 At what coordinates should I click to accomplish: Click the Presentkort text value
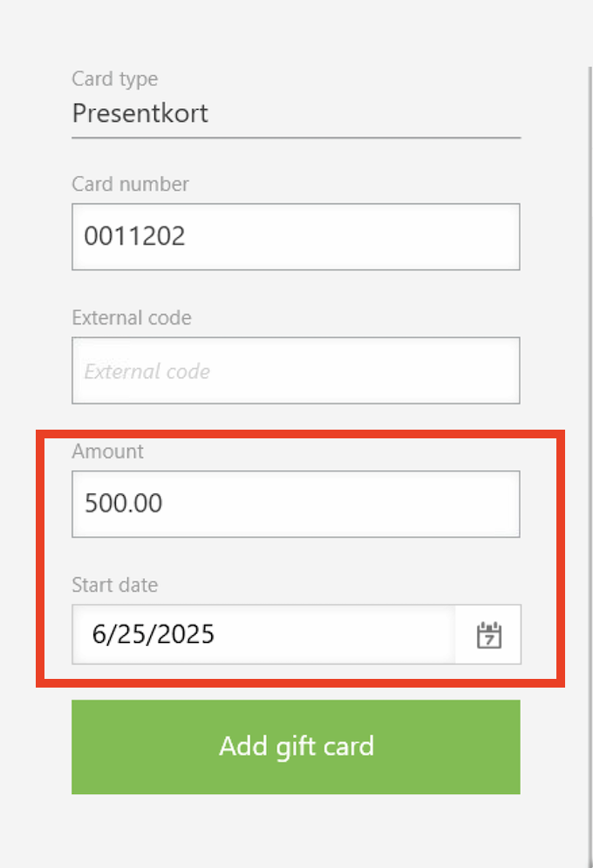click(140, 113)
